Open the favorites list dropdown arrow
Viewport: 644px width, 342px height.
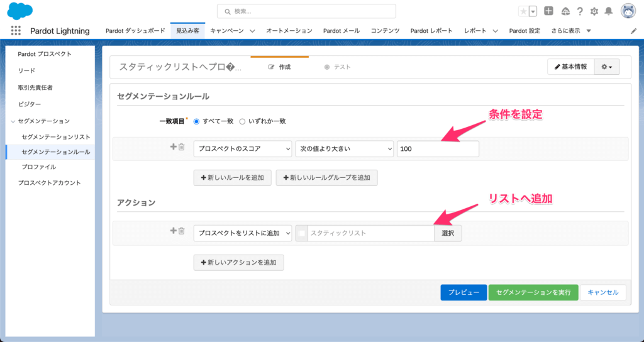[x=533, y=11]
